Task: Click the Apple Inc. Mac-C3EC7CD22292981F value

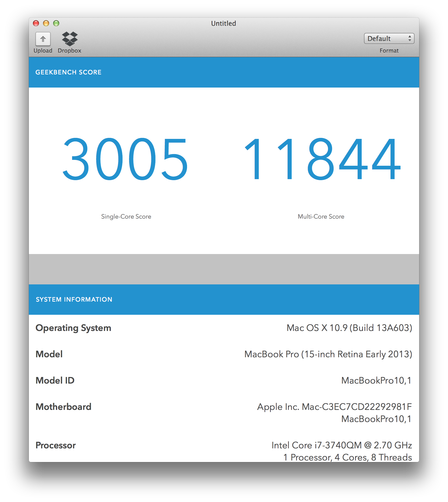Action: 334,407
